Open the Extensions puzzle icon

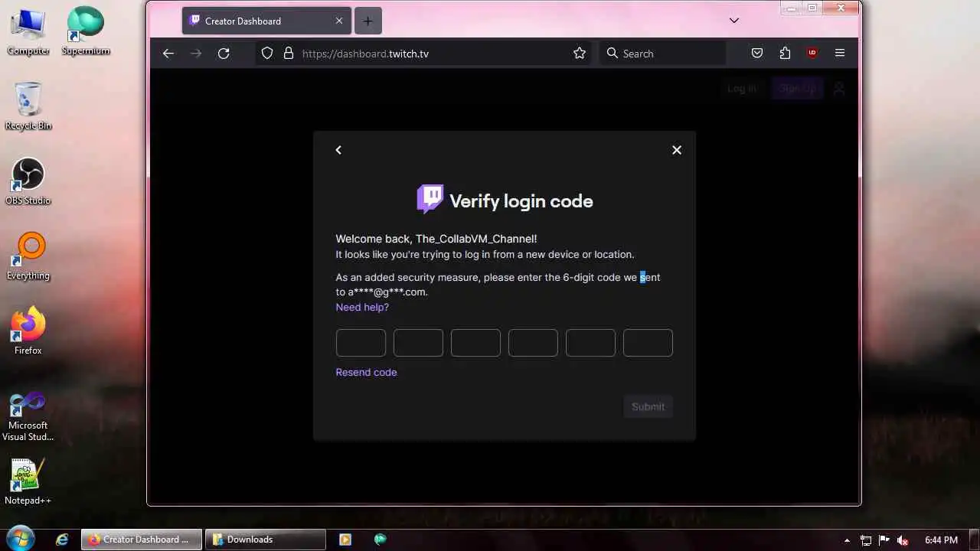tap(785, 54)
